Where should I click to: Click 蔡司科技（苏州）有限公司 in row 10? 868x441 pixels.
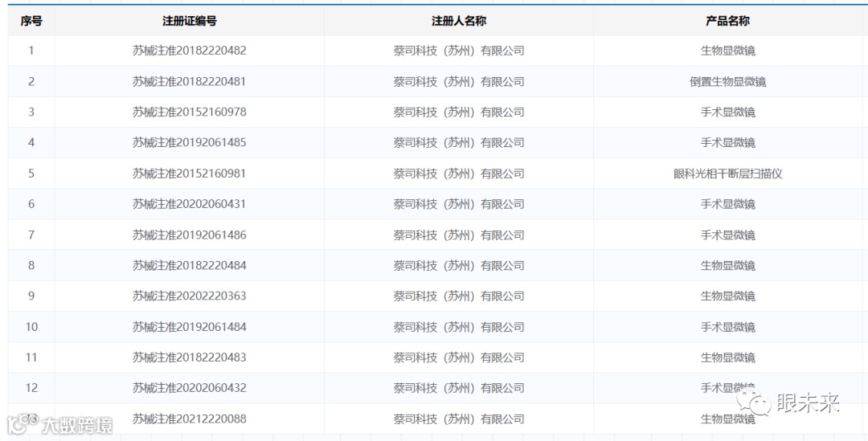click(x=458, y=326)
